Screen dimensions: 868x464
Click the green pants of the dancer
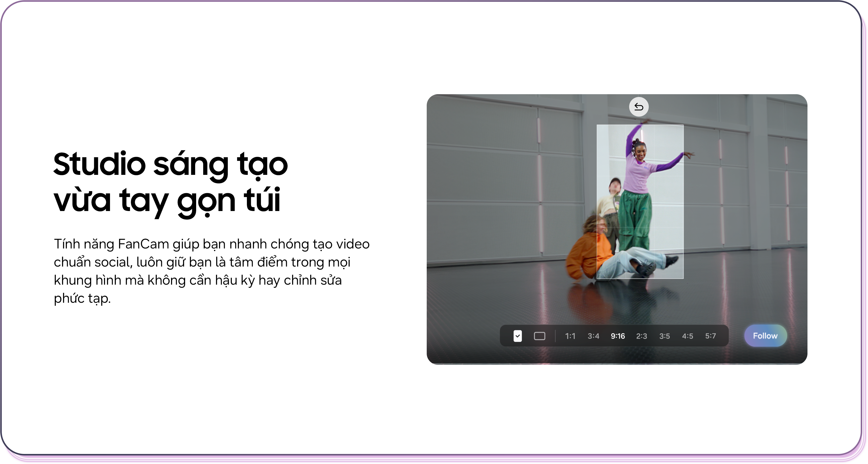(x=635, y=219)
